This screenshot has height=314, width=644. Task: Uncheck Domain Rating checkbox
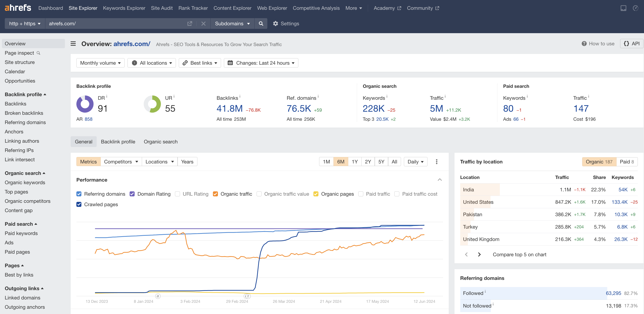click(132, 194)
